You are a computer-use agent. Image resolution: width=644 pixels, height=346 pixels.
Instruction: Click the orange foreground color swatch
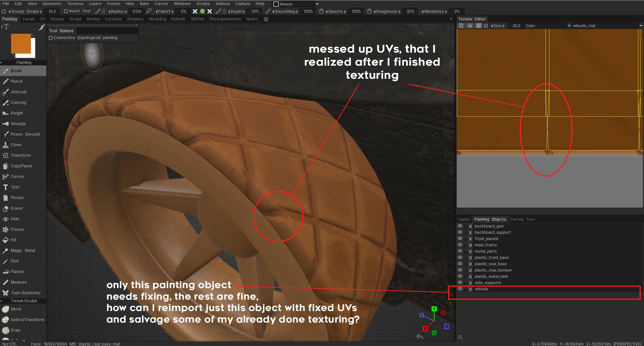pos(21,43)
